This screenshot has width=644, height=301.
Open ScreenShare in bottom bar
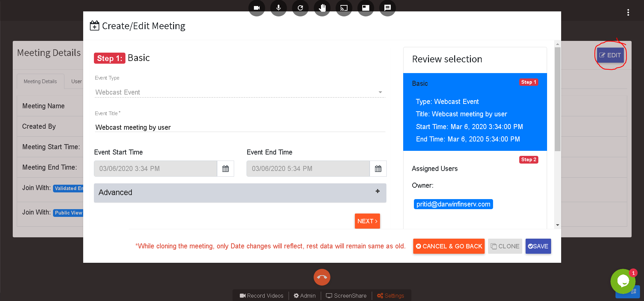coord(346,296)
